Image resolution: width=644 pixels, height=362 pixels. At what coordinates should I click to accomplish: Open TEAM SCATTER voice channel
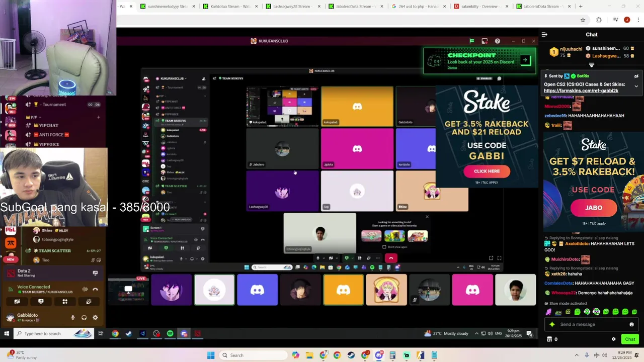(54, 250)
